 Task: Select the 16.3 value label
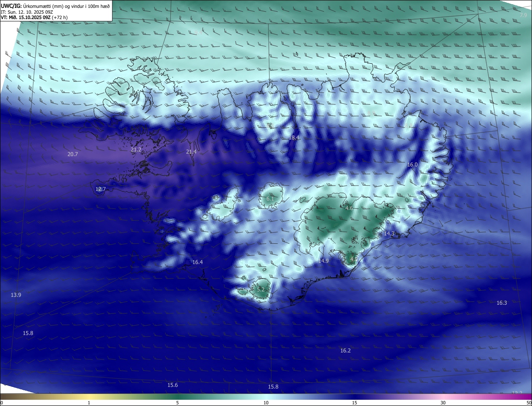click(502, 303)
